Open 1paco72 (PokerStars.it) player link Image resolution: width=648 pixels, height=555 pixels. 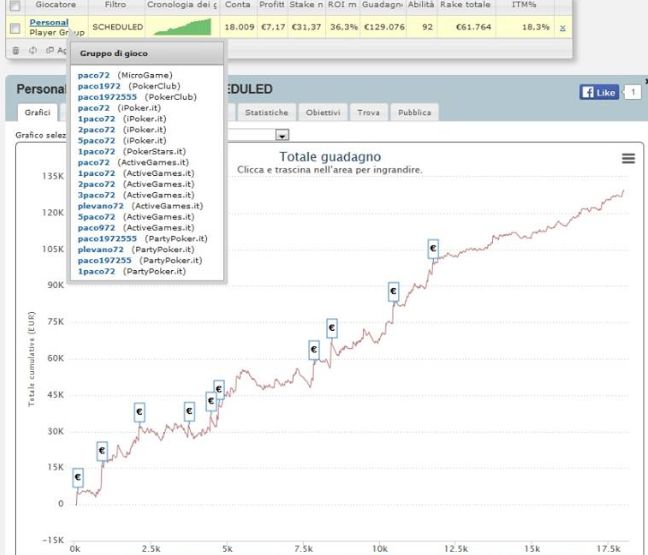tap(96, 151)
